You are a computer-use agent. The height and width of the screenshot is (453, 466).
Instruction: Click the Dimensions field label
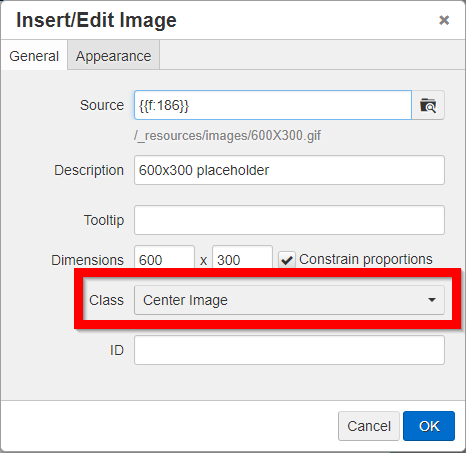(87, 260)
